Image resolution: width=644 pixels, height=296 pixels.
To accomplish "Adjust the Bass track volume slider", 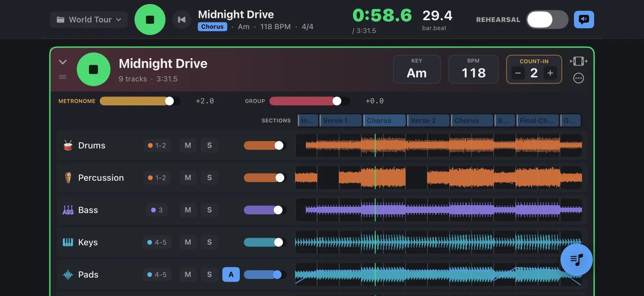I will (265, 210).
